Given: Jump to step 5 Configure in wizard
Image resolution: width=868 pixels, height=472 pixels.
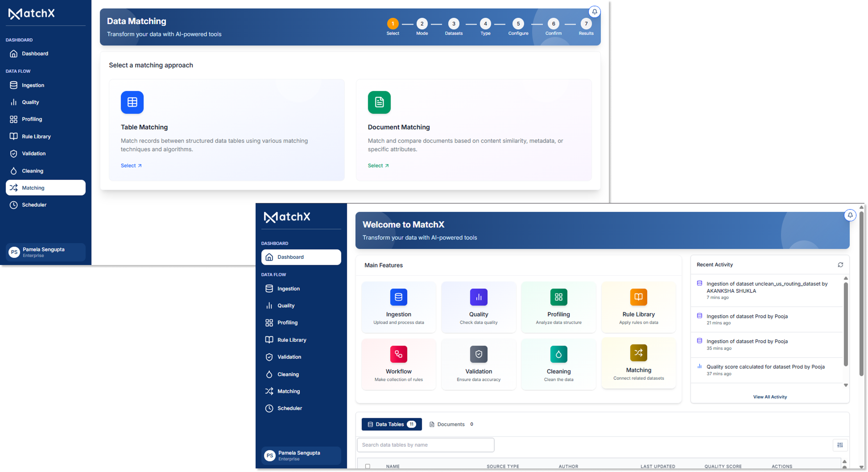Looking at the screenshot, I should tap(518, 24).
